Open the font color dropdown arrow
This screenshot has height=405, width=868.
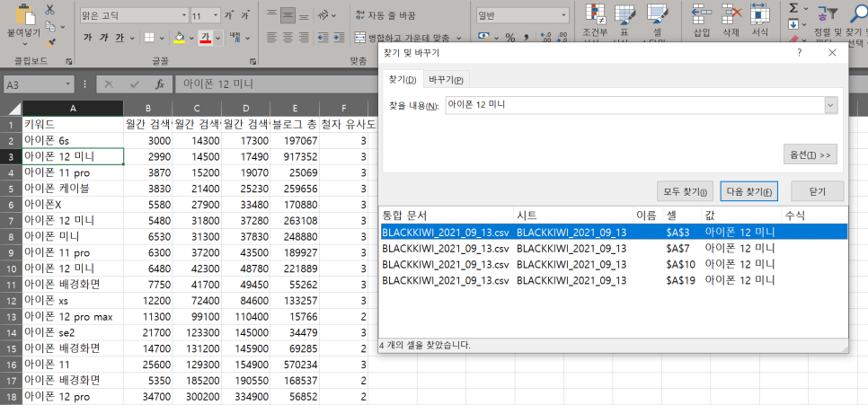218,38
